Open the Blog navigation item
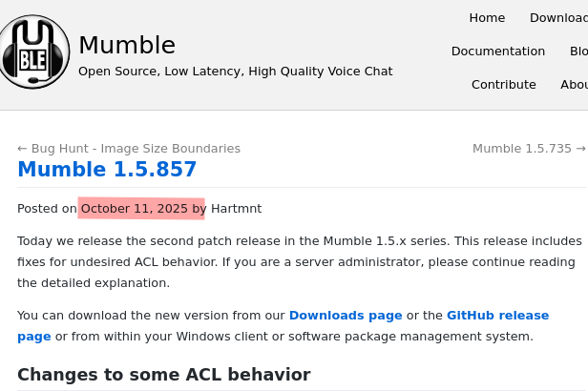 (578, 51)
